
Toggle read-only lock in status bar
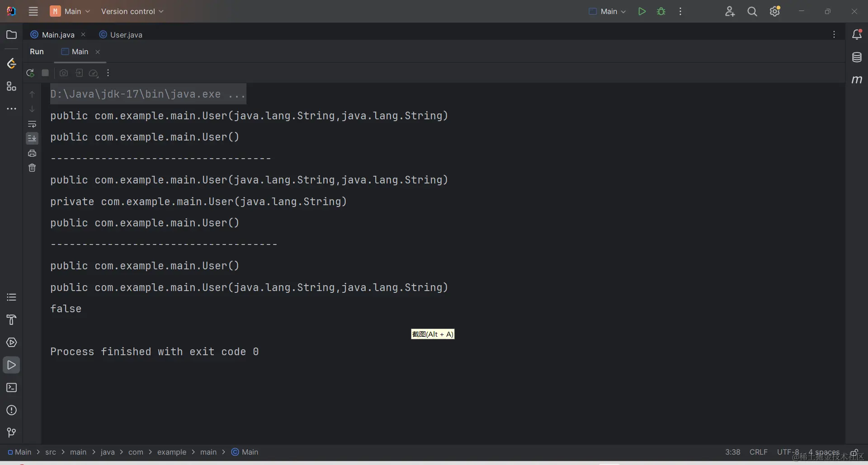(854, 452)
